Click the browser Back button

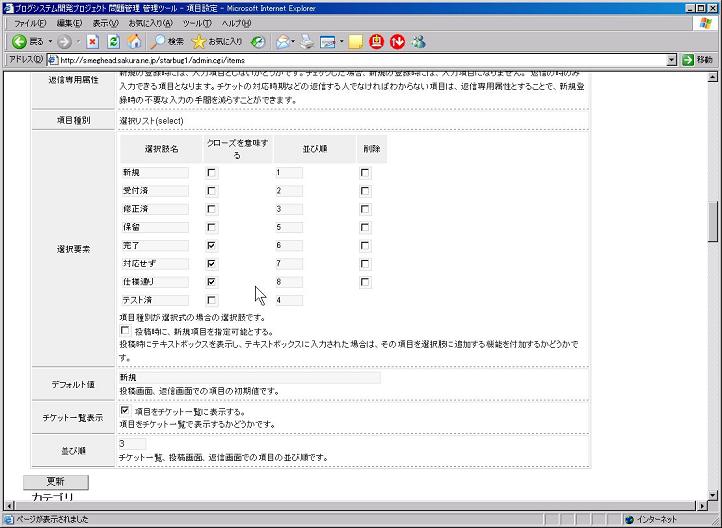coord(27,42)
